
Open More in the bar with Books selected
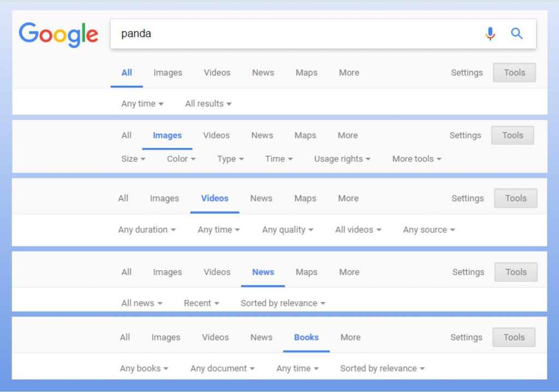[350, 337]
